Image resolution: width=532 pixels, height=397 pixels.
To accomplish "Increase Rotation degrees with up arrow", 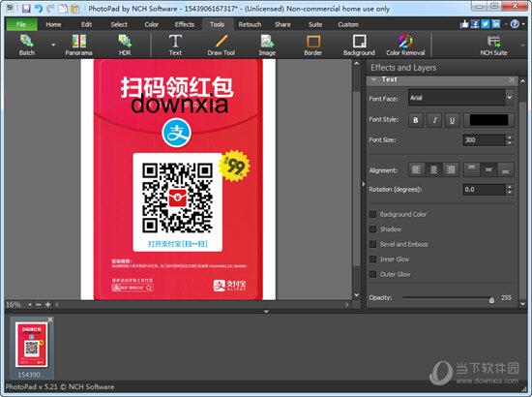I will (x=509, y=187).
